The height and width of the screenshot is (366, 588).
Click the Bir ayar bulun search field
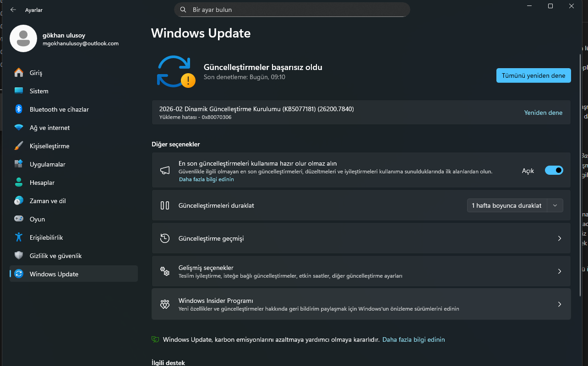(x=292, y=10)
